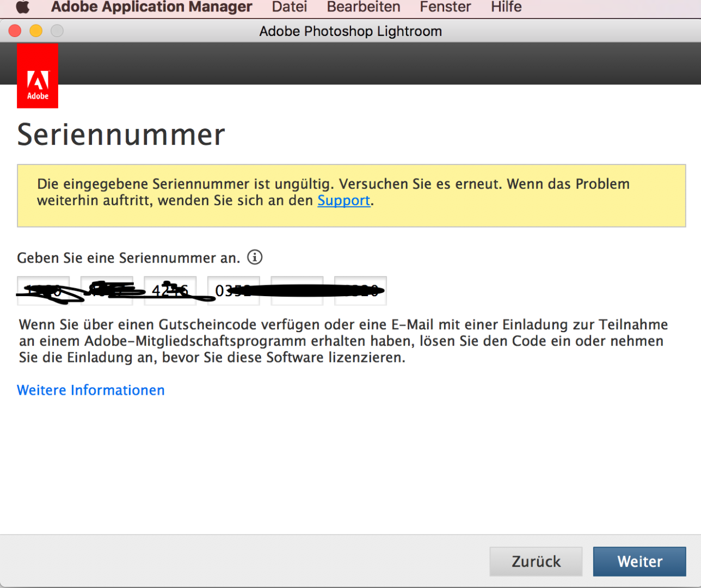Open the Bearbeiten menu

(x=364, y=7)
